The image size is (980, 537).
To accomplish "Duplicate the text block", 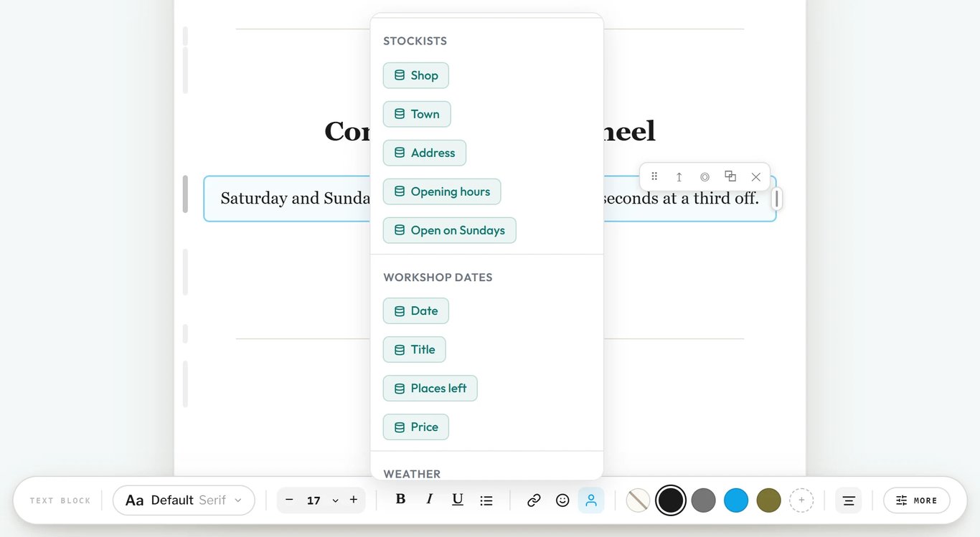I will 730,176.
